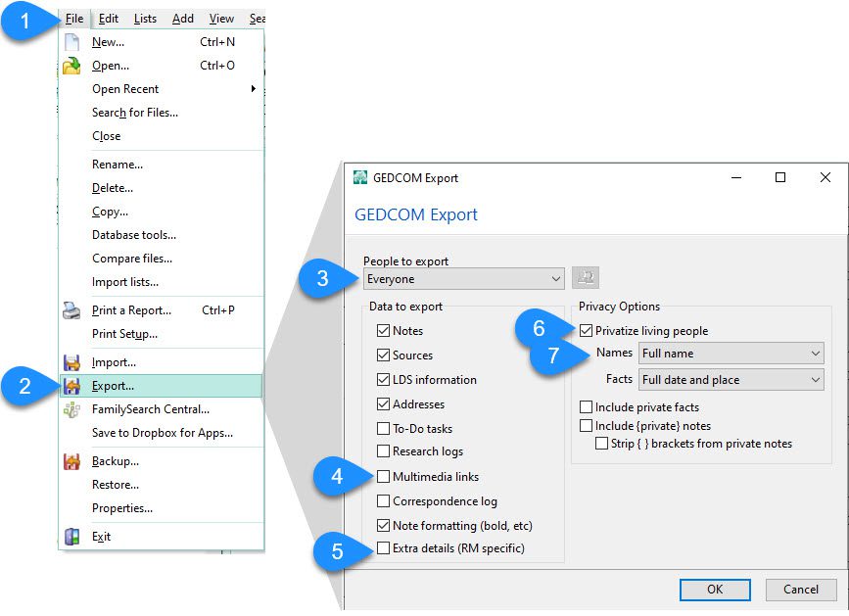Open the Lists menu
The image size is (849, 616).
(145, 17)
